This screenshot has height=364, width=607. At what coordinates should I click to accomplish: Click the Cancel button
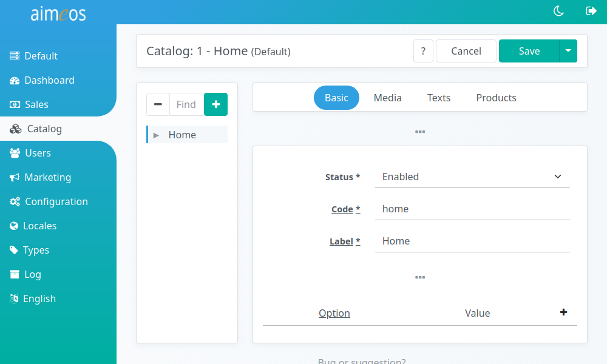(466, 51)
